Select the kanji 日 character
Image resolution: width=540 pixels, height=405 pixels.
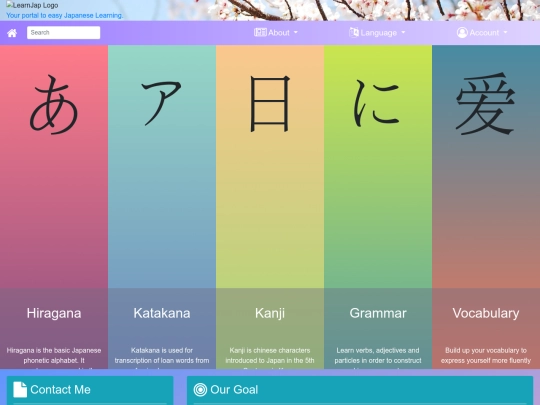[270, 104]
